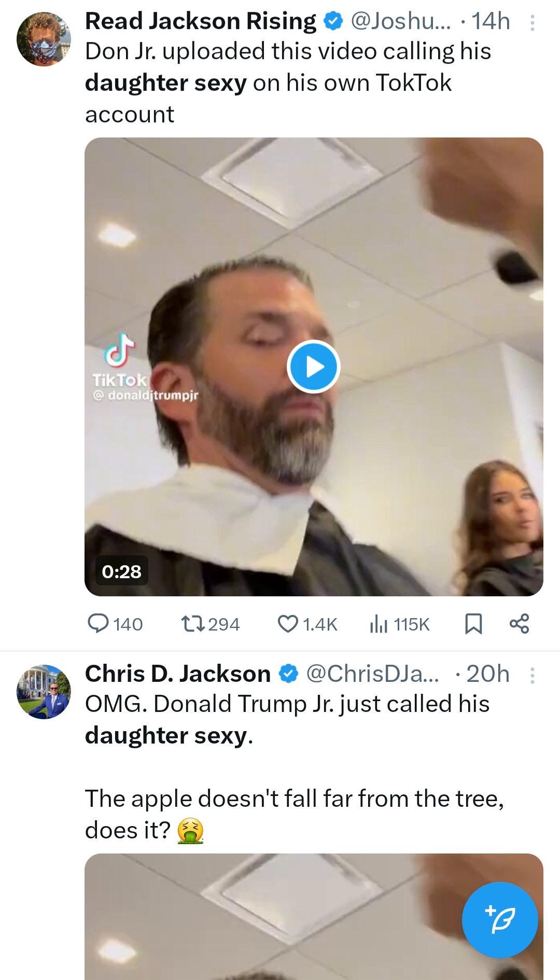Image resolution: width=560 pixels, height=980 pixels.
Task: Play the 0:28 TikTok video
Action: [313, 367]
